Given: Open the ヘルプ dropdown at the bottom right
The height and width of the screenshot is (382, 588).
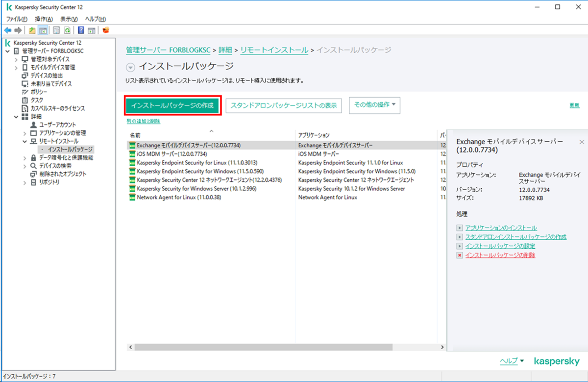Looking at the screenshot, I should pos(512,361).
